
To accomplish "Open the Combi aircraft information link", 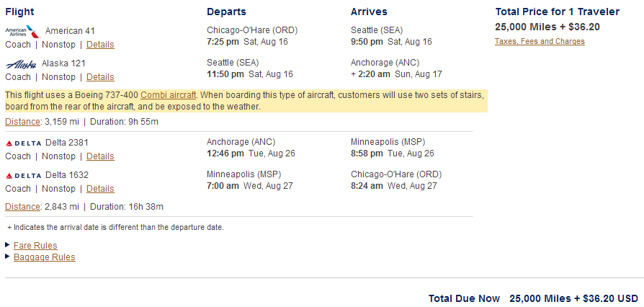I will 169,95.
